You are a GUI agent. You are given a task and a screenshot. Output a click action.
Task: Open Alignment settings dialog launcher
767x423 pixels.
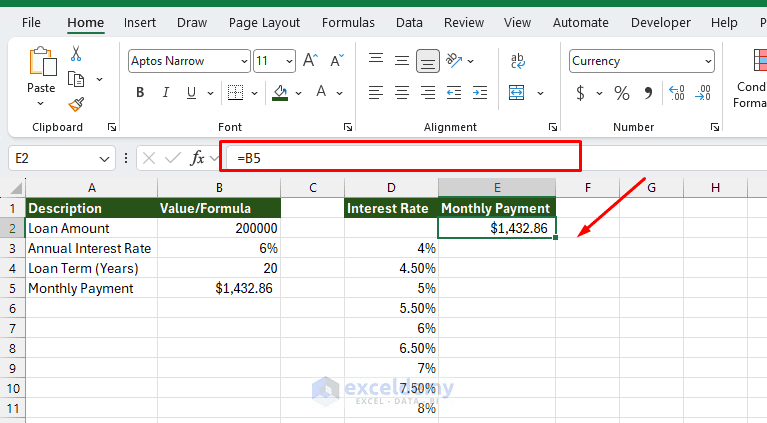[553, 127]
